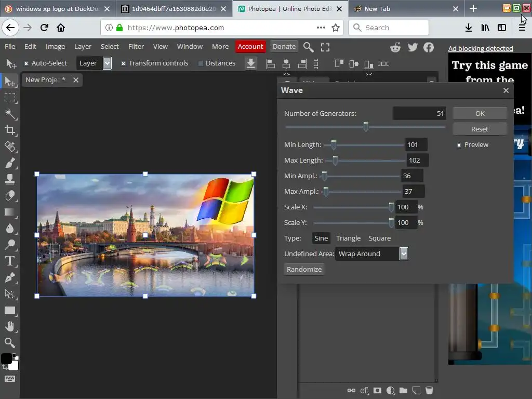
Task: Toggle the Auto-Select checkbox
Action: pos(26,63)
